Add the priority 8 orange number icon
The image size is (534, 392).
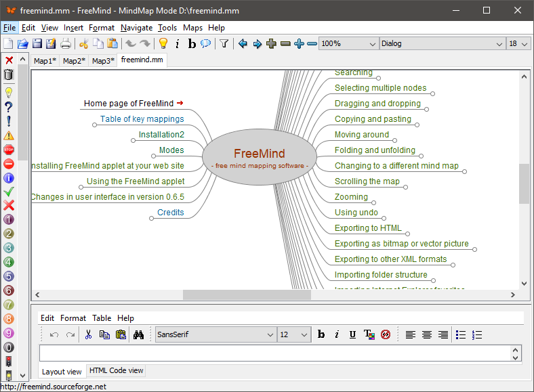(x=9, y=319)
